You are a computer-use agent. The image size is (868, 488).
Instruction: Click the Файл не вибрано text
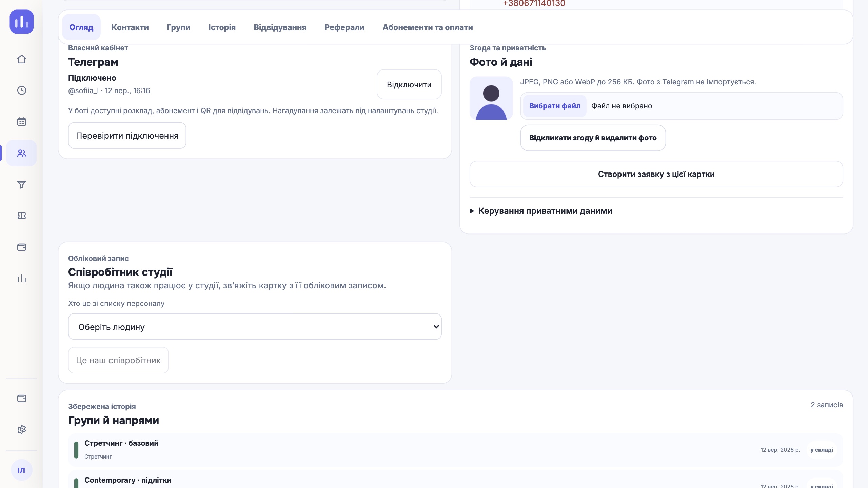point(622,106)
